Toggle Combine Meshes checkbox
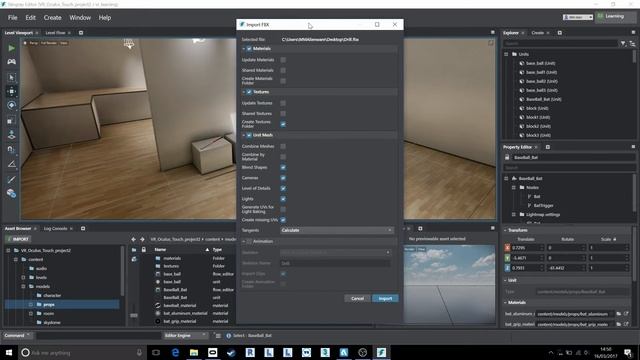 click(283, 146)
